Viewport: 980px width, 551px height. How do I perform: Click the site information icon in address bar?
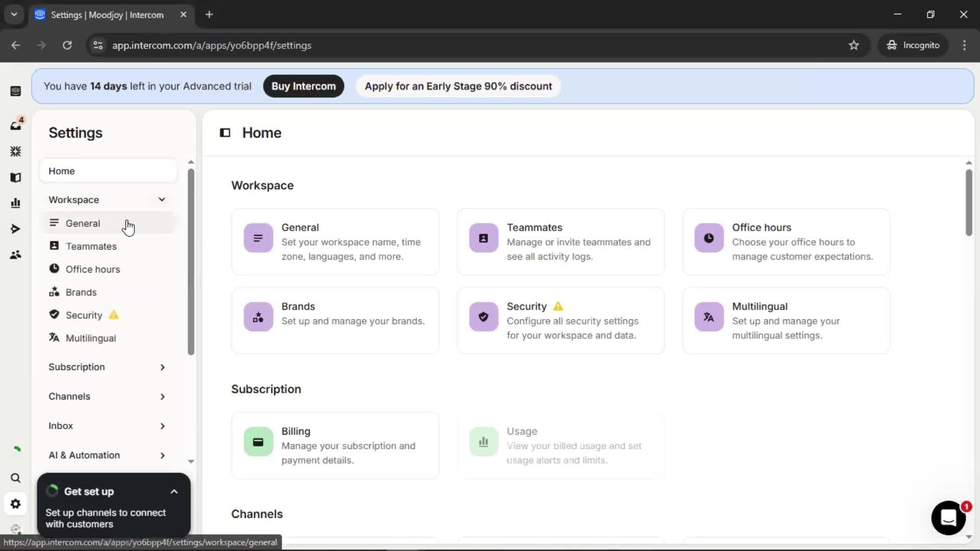tap(98, 45)
